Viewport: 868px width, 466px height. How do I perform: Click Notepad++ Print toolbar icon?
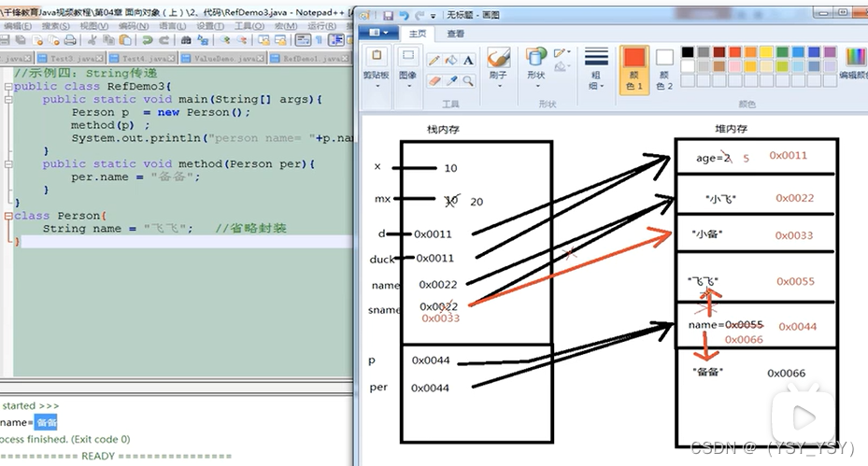coord(70,40)
